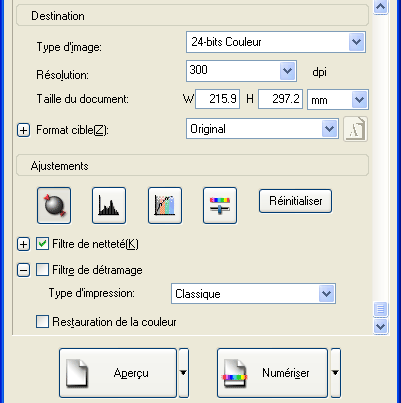The image size is (401, 403).
Task: Click the document width W field
Action: pos(217,99)
